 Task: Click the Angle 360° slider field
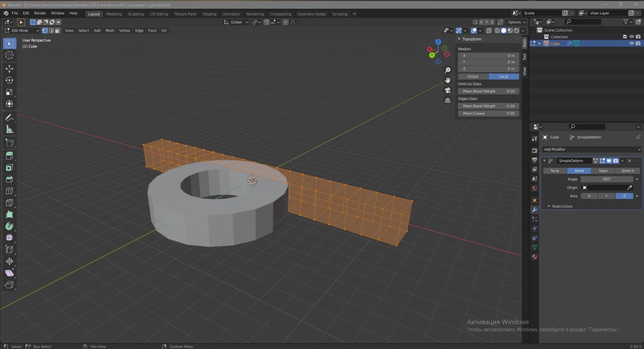(607, 179)
